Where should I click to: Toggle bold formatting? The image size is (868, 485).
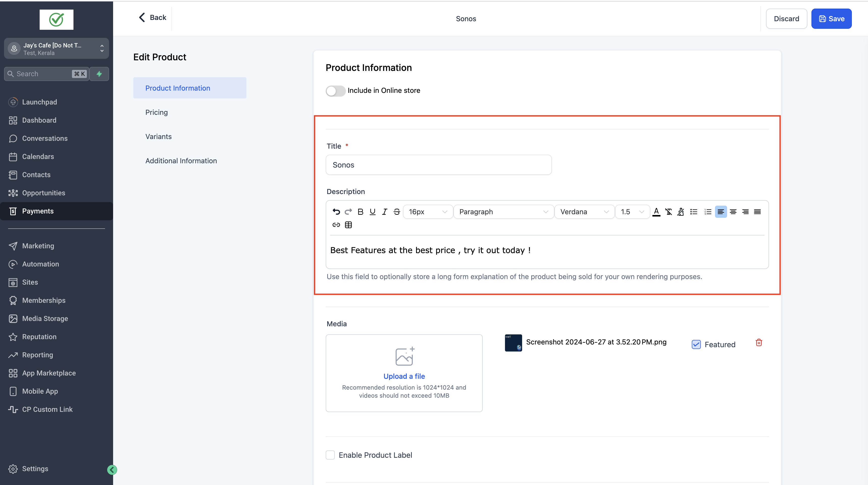pos(360,211)
